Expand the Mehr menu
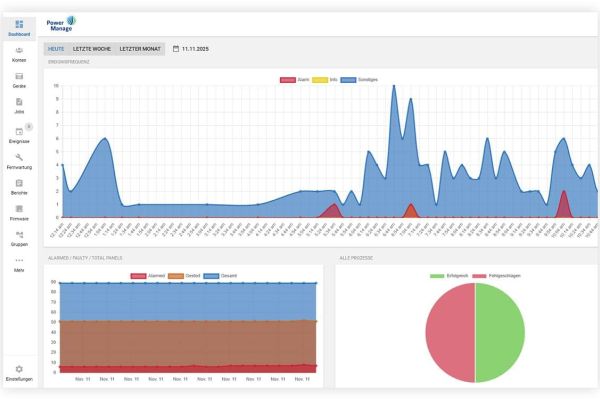The width and height of the screenshot is (600, 400). pos(19,262)
